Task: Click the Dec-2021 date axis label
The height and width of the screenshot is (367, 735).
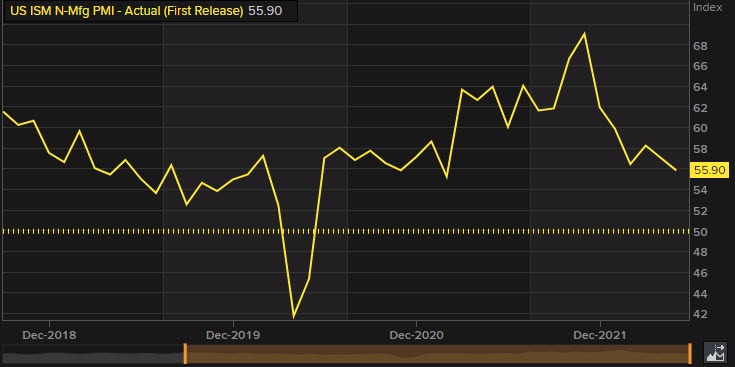Action: tap(600, 336)
